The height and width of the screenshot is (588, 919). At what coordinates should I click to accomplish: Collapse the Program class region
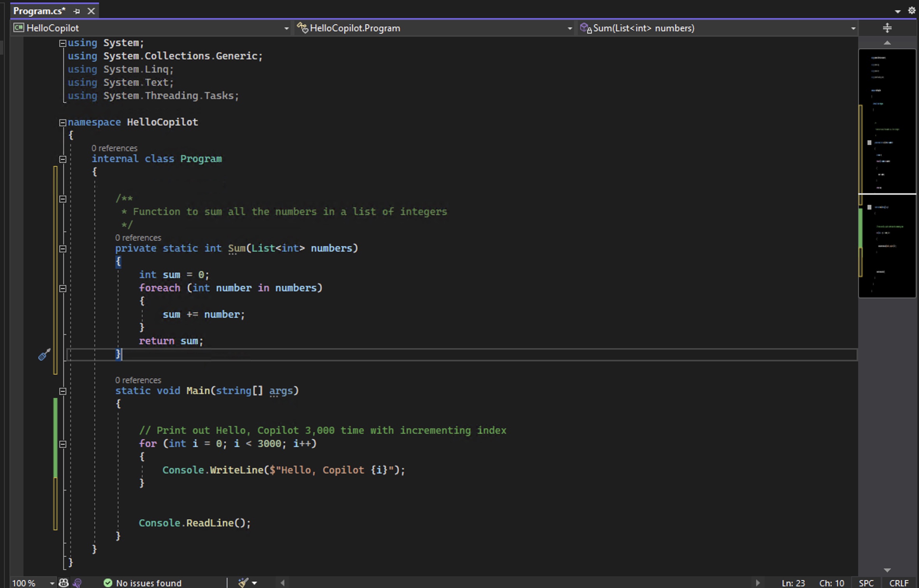click(x=62, y=159)
